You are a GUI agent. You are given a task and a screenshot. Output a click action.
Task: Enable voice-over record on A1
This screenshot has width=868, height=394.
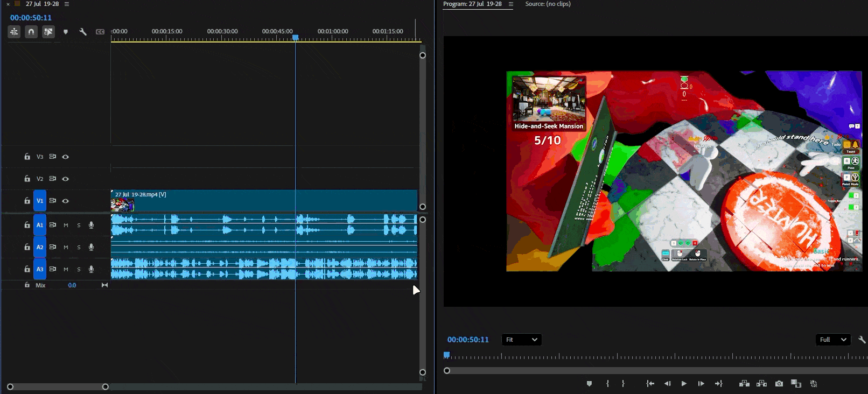(x=92, y=225)
